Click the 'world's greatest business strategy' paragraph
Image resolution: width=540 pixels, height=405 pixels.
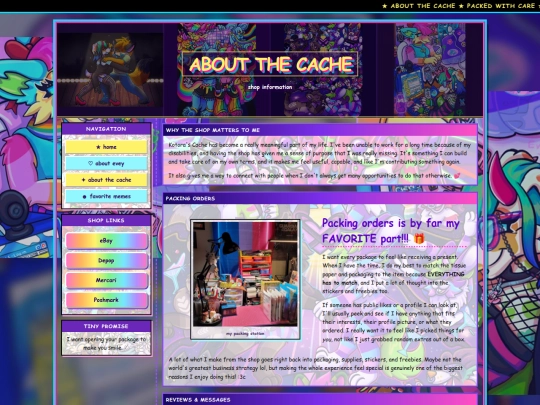click(x=315, y=368)
